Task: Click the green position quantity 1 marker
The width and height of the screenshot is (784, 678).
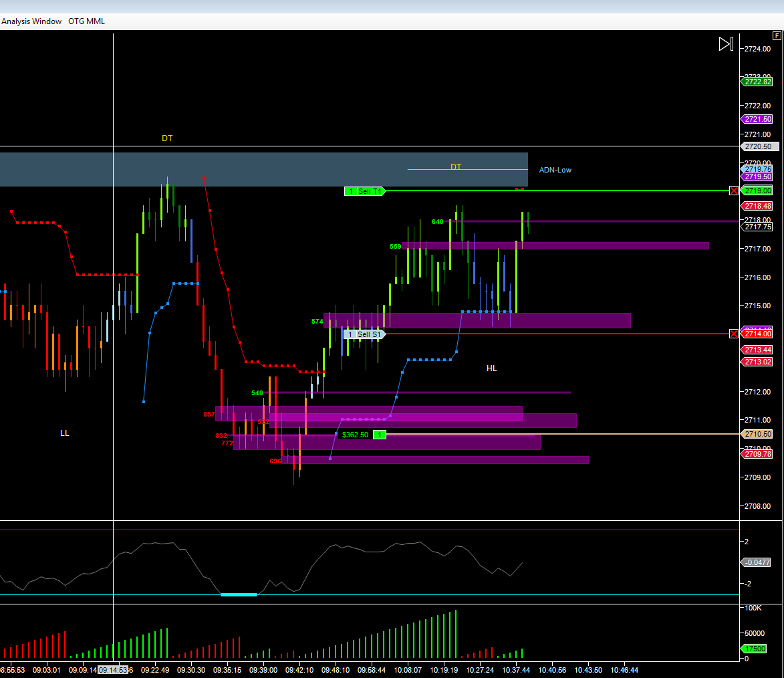Action: (380, 435)
